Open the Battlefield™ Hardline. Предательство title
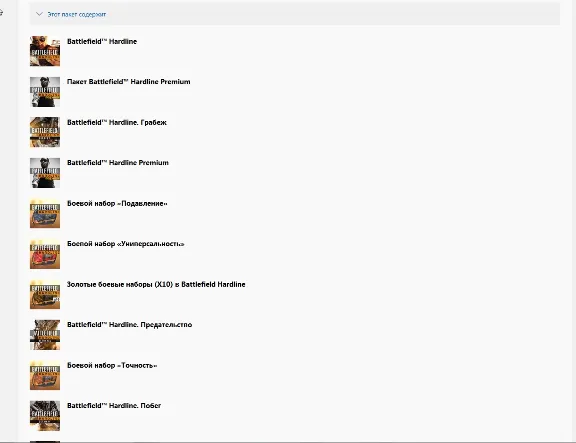The height and width of the screenshot is (443, 576). coord(129,325)
